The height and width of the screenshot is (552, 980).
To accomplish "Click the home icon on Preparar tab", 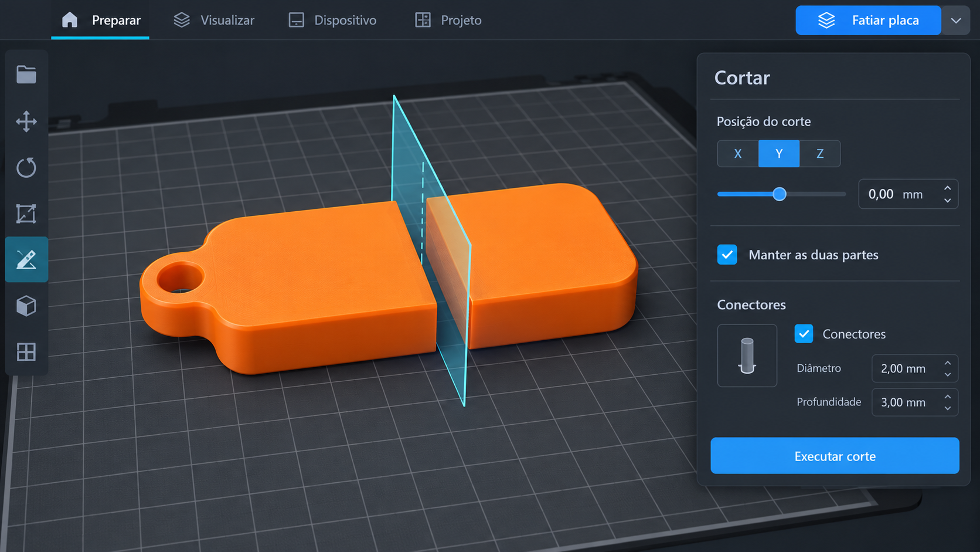I will (70, 20).
